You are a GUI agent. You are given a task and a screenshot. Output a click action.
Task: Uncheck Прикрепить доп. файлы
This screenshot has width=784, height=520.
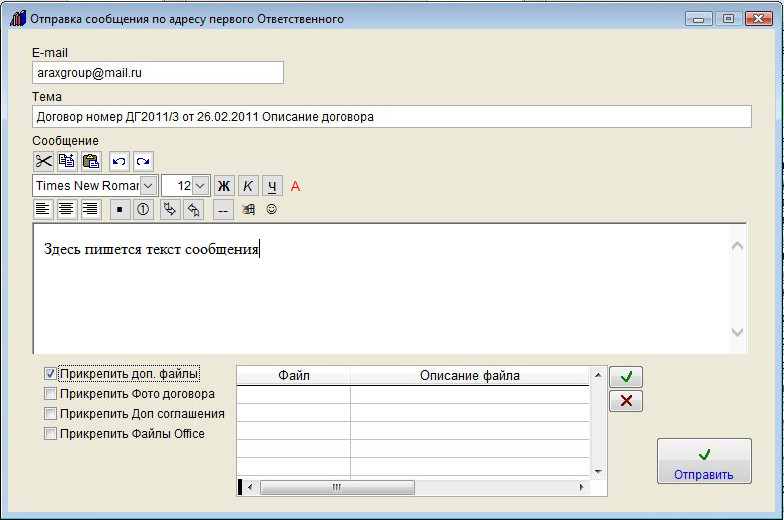click(50, 374)
